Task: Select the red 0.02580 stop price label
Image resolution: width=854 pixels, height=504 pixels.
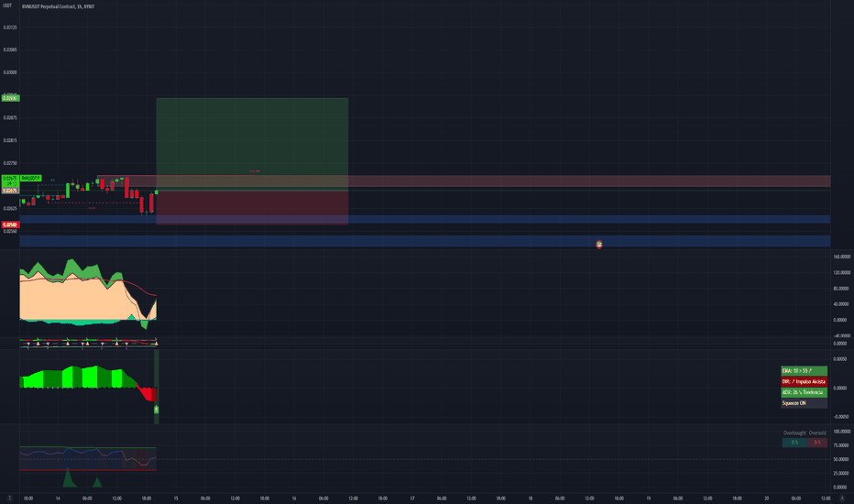Action: point(10,225)
